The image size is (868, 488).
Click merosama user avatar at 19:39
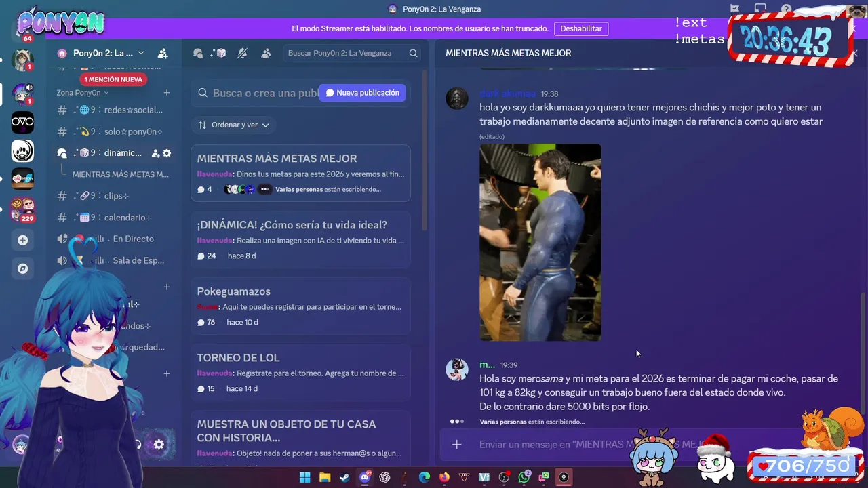pos(457,369)
